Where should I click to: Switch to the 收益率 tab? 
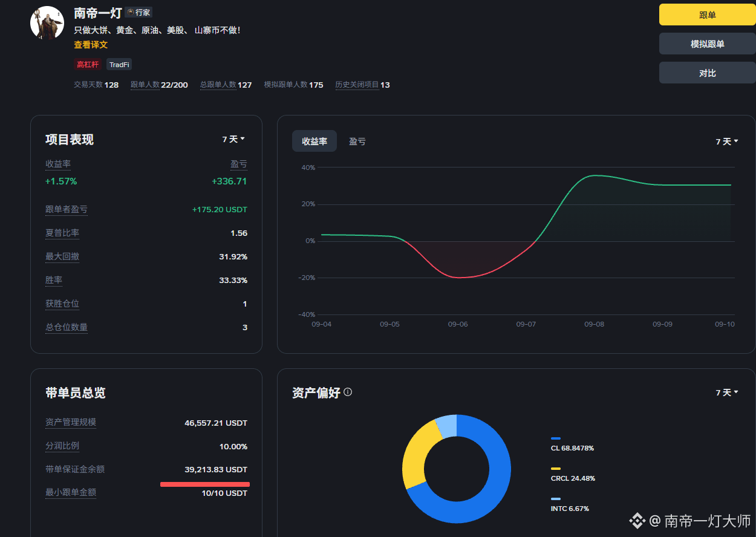click(x=314, y=141)
